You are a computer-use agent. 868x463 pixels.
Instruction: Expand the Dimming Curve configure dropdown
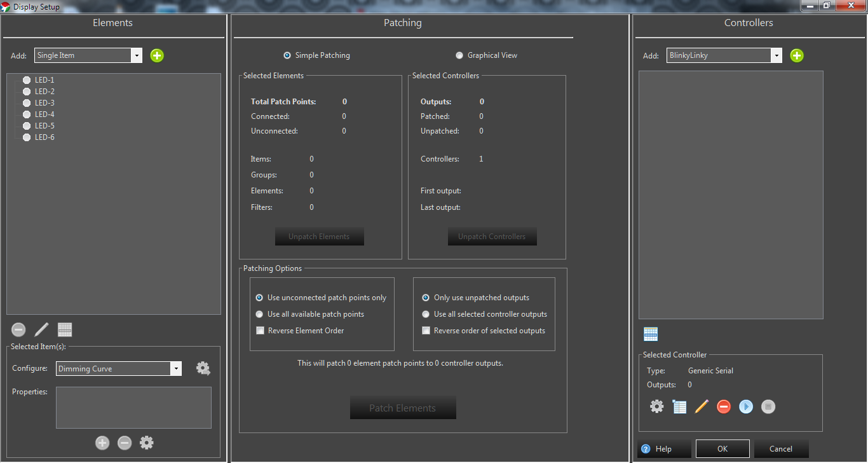point(175,369)
